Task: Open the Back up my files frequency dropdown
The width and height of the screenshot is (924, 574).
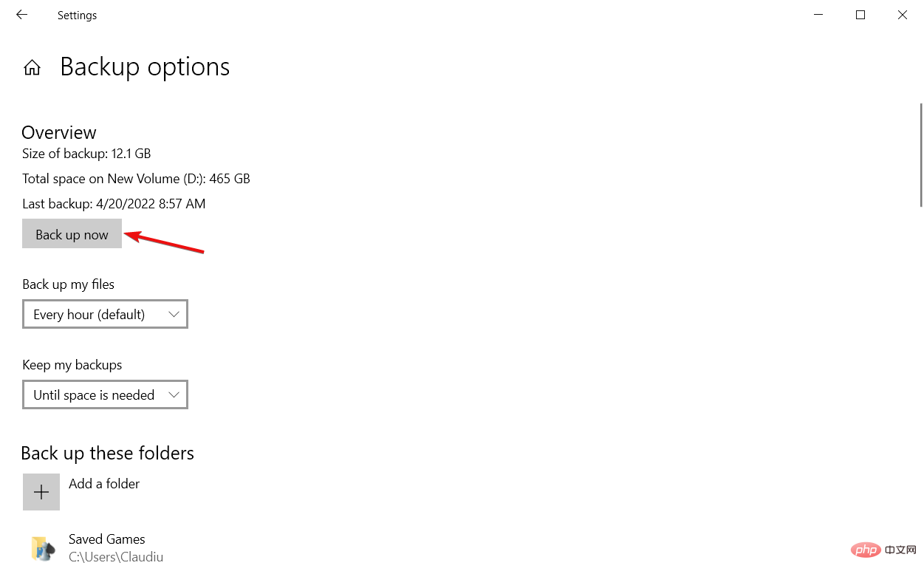Action: point(105,314)
